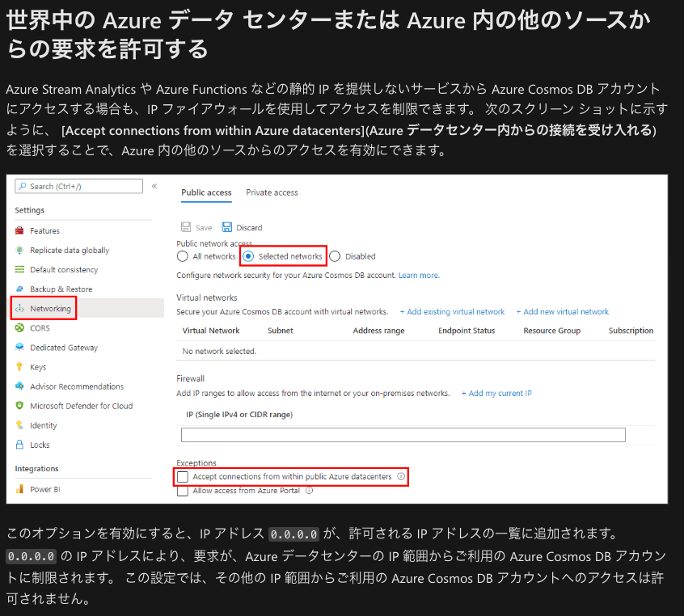Viewport: 684px width, 616px height.
Task: Click the Power BI icon
Action: (x=19, y=489)
